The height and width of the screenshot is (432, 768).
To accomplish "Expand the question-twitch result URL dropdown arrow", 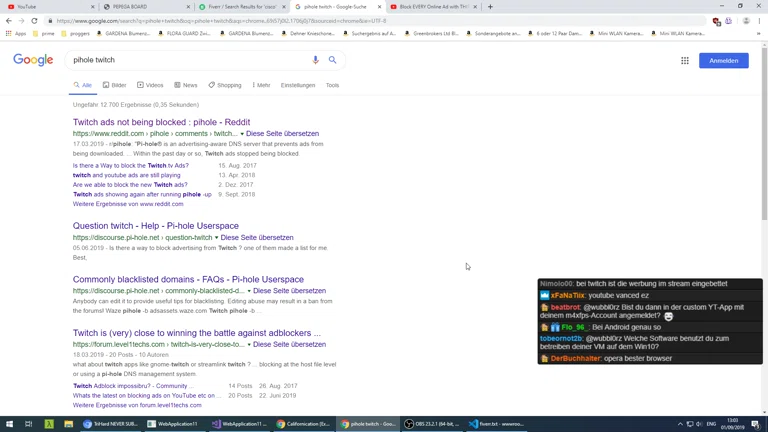I will tap(216, 238).
